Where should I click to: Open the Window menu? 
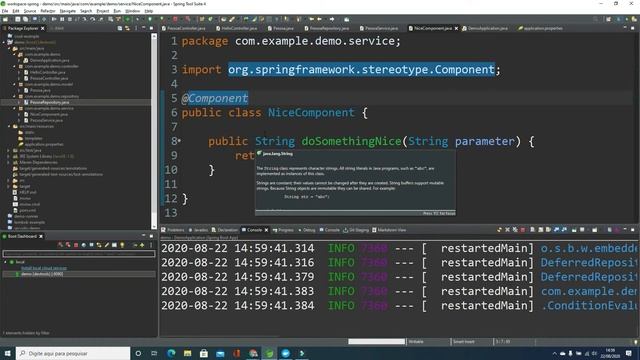132,11
